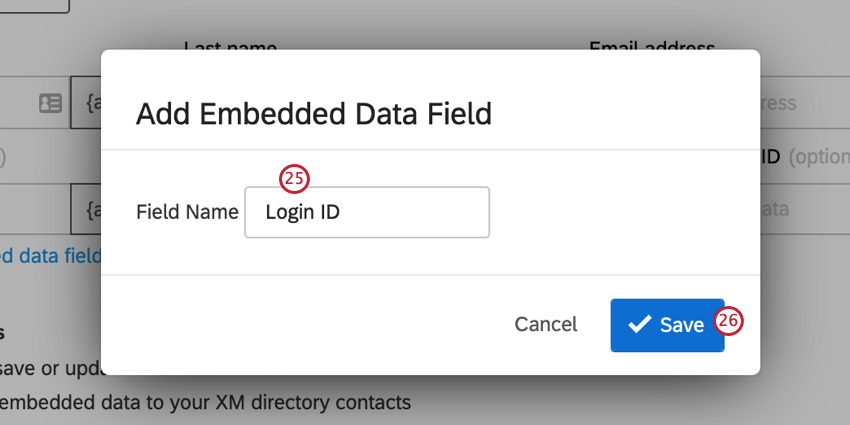Click the checkmark icon on Save

[x=640, y=324]
